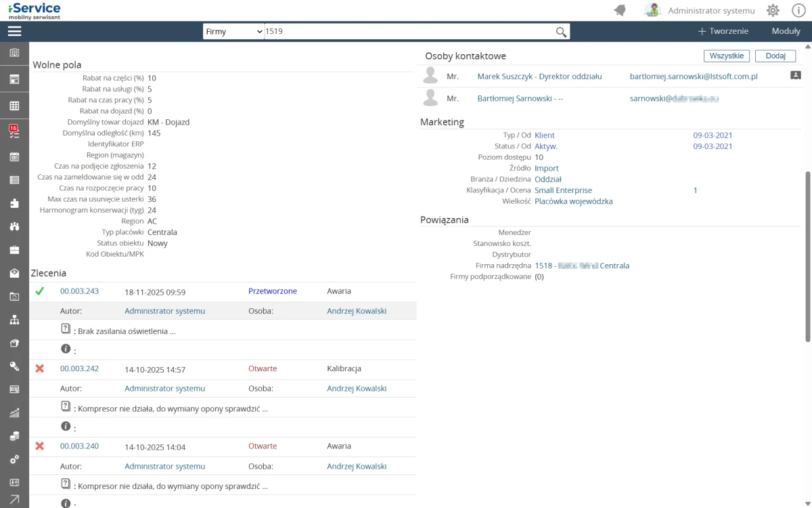Open tasks icon with 16 badge
812x508 pixels.
(14, 132)
